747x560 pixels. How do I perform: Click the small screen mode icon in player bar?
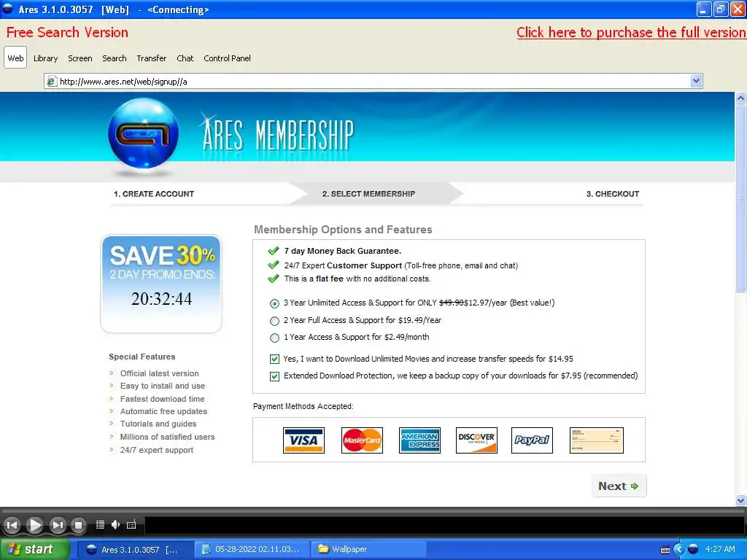(x=131, y=524)
